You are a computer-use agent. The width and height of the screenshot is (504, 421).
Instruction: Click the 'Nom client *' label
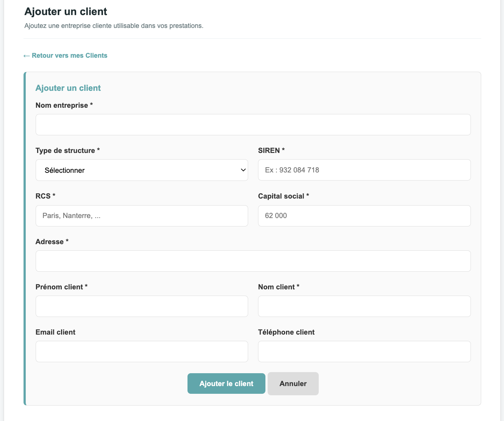pyautogui.click(x=279, y=287)
